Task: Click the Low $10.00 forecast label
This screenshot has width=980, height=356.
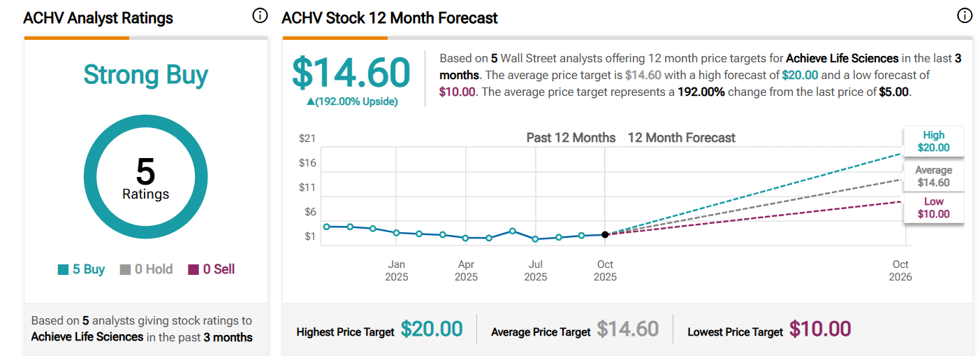Action: [x=933, y=208]
